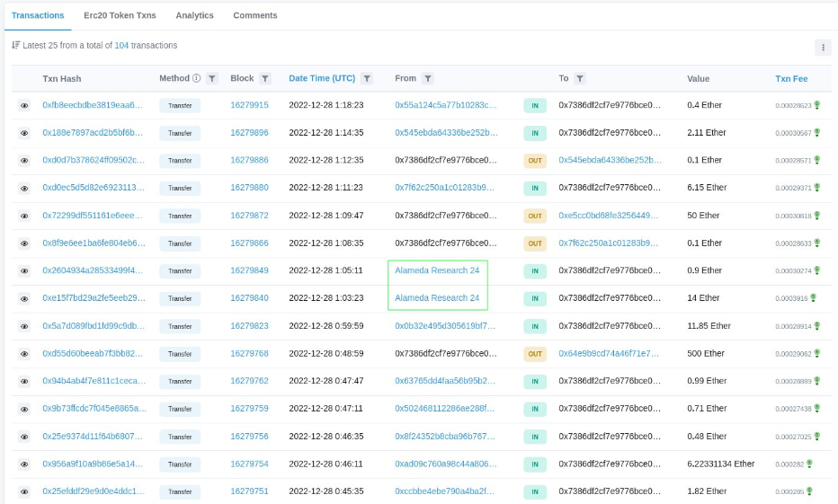838x504 pixels.
Task: Click the eye icon for transaction 0xfb8eecbdbe3819eaa6
Action: coord(24,106)
